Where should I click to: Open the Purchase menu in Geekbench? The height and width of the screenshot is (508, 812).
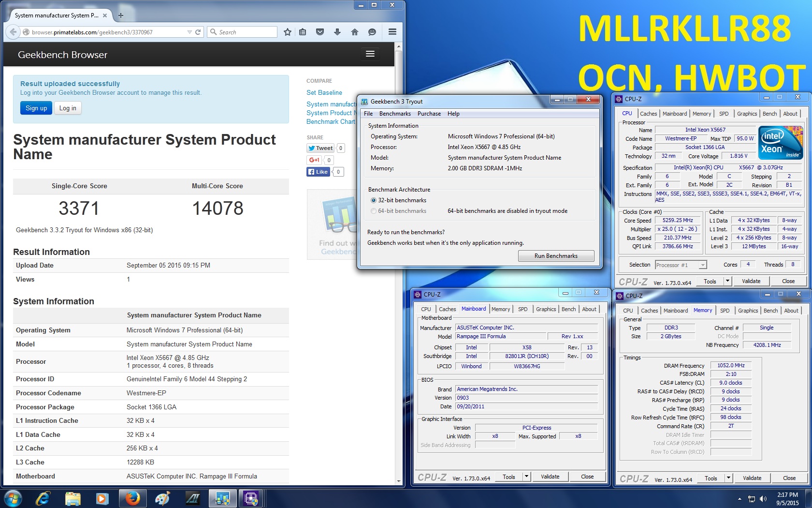tap(429, 114)
